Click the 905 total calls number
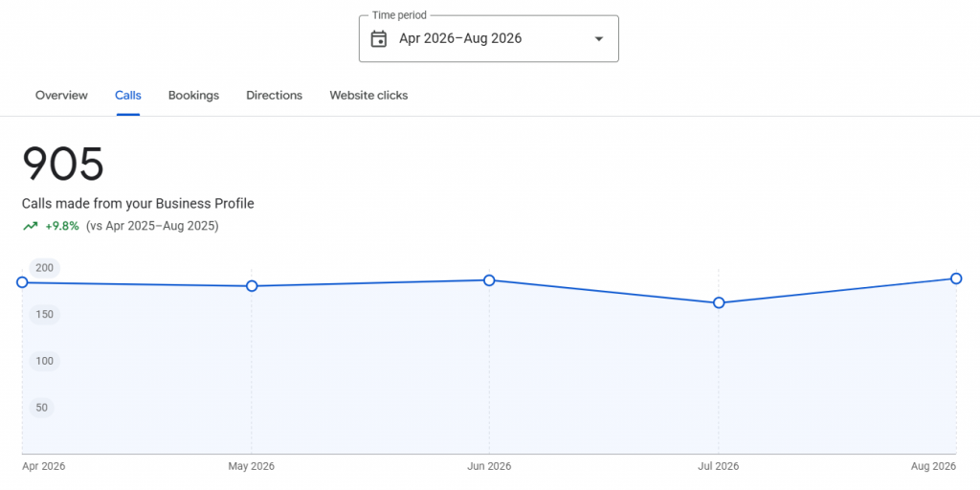This screenshot has width=980, height=490. [63, 164]
